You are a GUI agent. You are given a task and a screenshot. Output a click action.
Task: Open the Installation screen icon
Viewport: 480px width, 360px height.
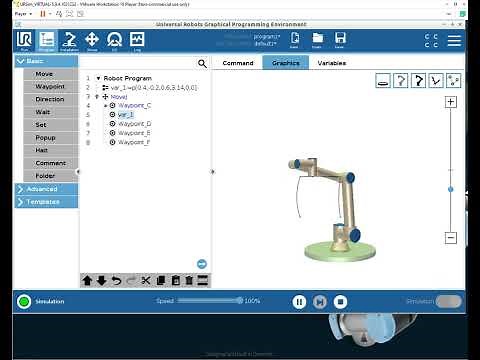point(69,41)
